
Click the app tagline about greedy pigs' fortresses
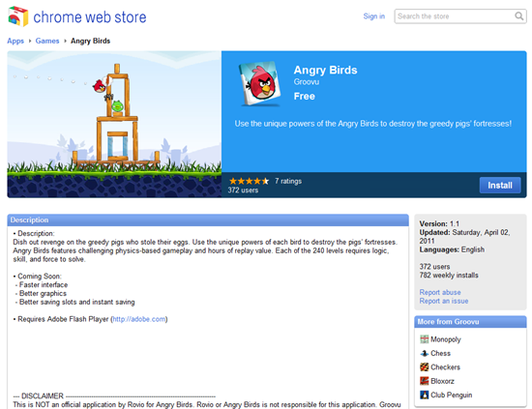[x=372, y=124]
